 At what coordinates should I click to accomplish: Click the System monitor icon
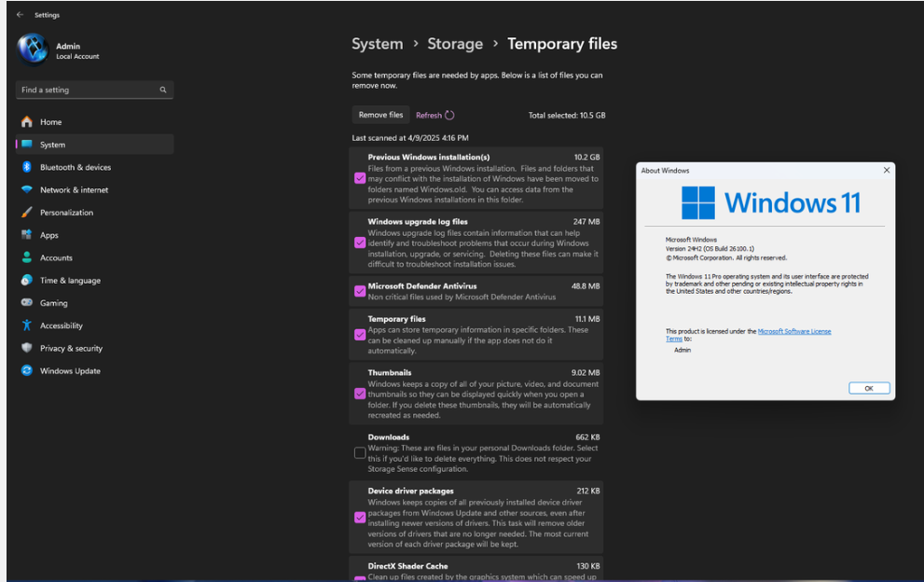click(26, 144)
